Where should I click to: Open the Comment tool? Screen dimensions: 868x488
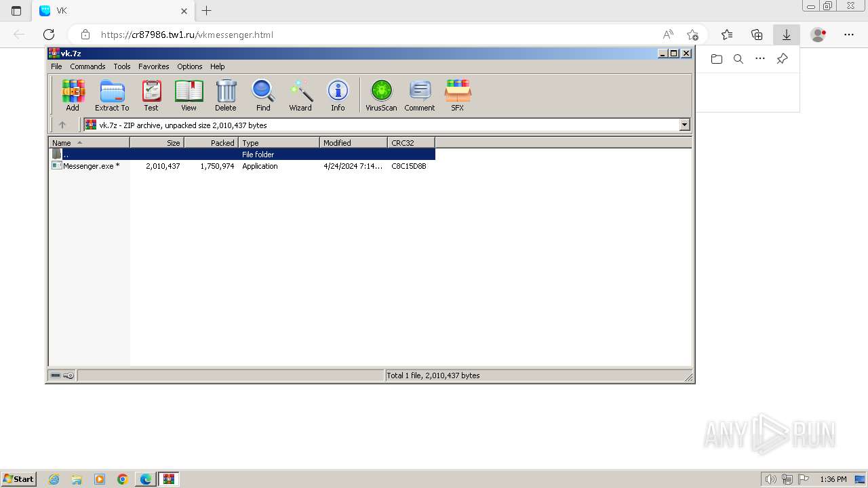point(420,95)
